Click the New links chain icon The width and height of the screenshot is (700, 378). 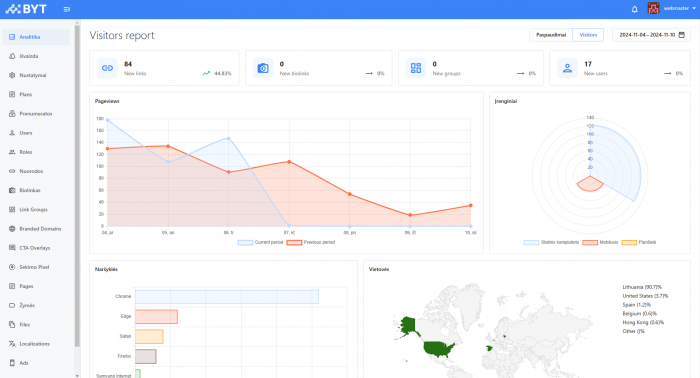(x=108, y=68)
